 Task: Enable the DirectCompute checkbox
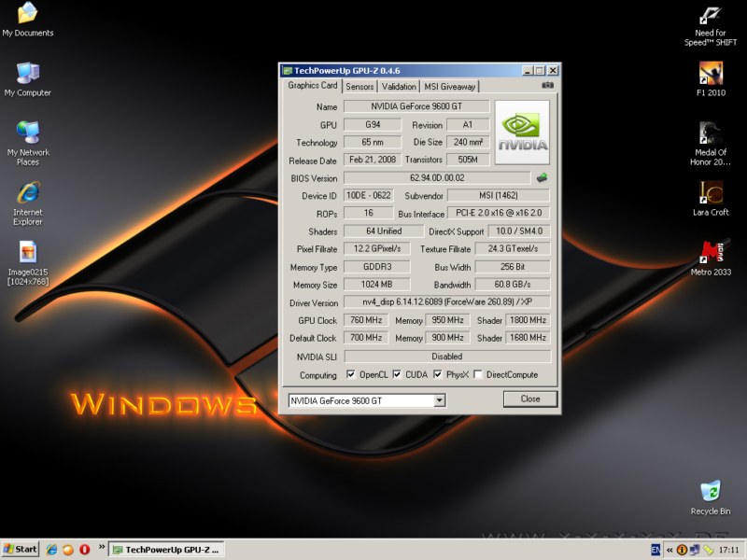tap(478, 375)
